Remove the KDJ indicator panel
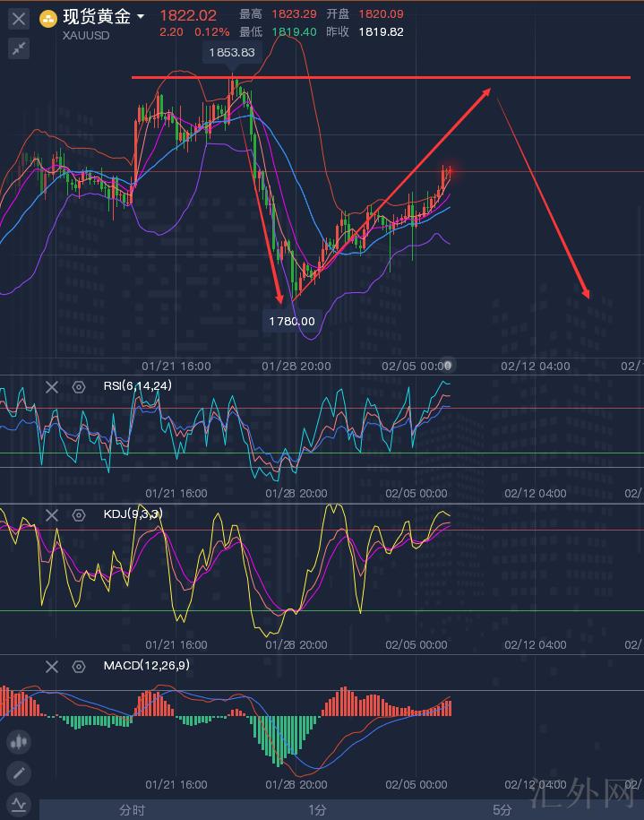644x820 pixels. (52, 514)
